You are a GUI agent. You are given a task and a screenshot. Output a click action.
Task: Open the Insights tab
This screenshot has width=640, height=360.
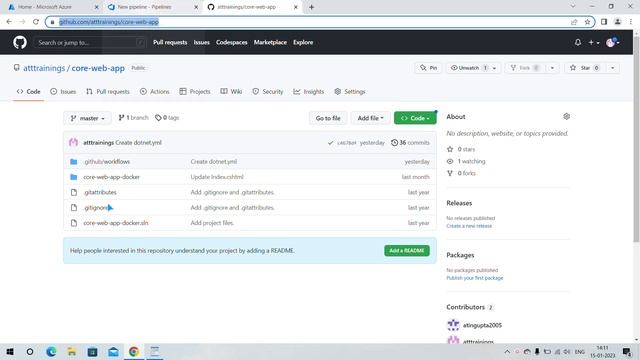click(309, 91)
